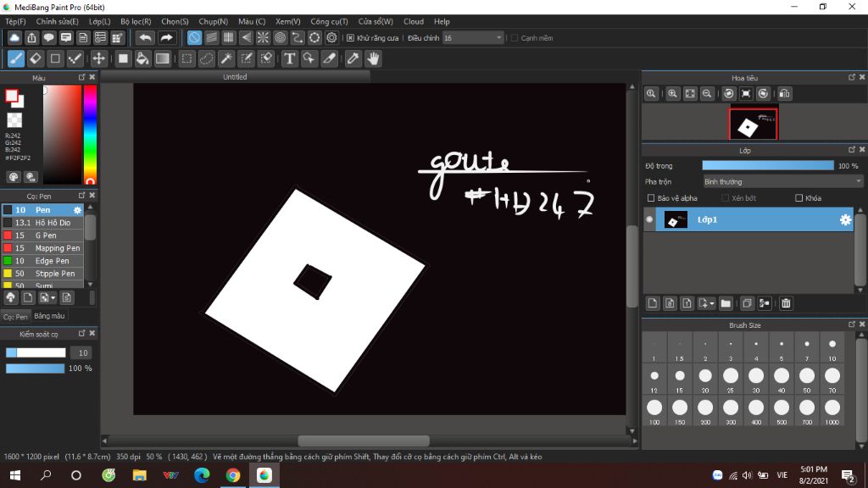Expand add layer dropdown arrow

712,303
